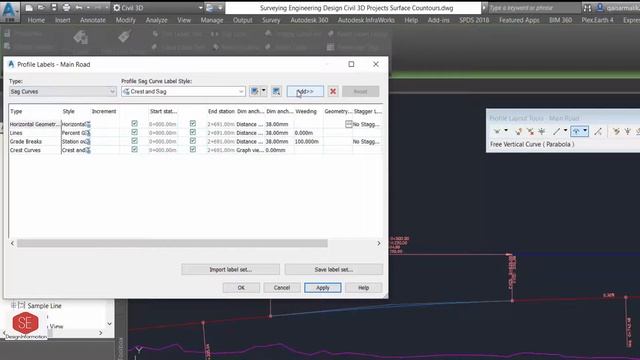Click the Save quick-access icon
The height and width of the screenshot is (360, 640).
click(x=53, y=7)
